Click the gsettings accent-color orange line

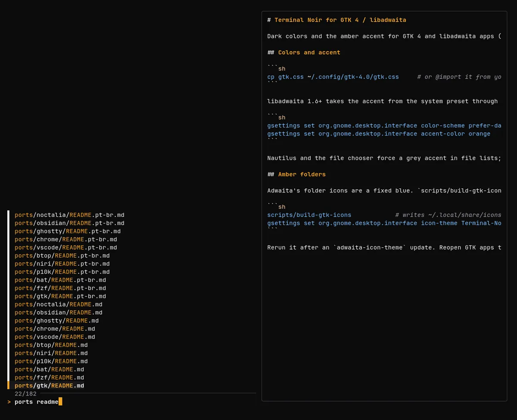(379, 134)
